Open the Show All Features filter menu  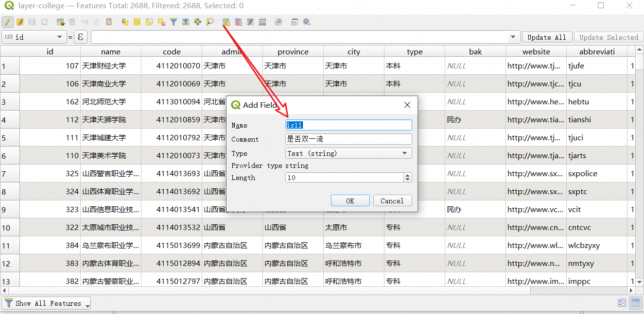(x=47, y=303)
